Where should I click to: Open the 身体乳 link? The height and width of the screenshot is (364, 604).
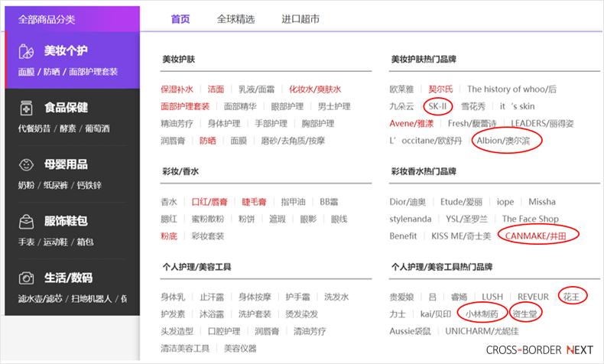tap(173, 297)
